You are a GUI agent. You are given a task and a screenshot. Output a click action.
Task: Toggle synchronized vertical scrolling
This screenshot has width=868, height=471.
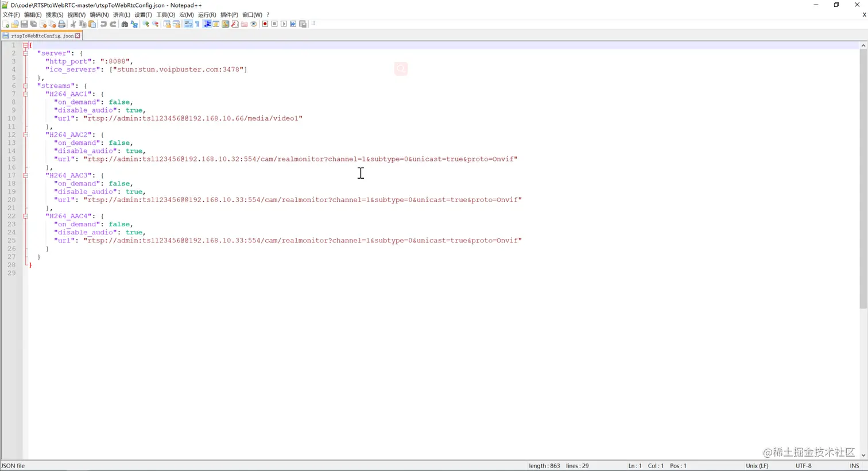pyautogui.click(x=167, y=24)
